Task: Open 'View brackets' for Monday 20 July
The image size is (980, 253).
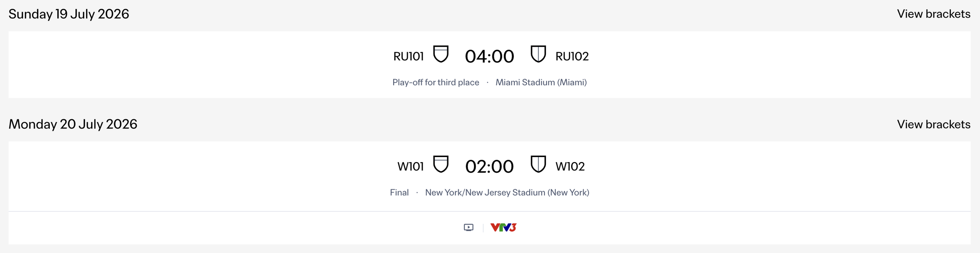Action: tap(934, 124)
